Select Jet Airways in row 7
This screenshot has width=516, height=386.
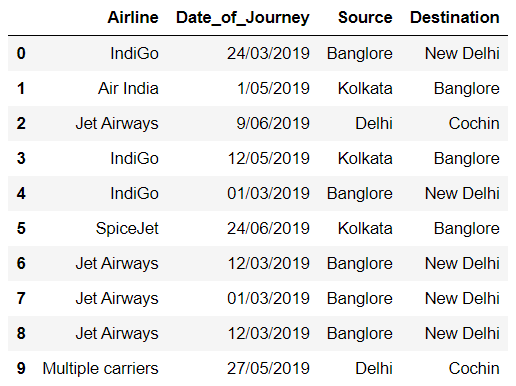pos(117,299)
